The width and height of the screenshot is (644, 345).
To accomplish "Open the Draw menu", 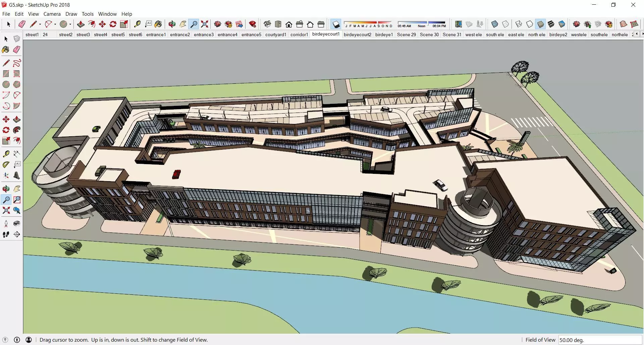I will [x=71, y=14].
